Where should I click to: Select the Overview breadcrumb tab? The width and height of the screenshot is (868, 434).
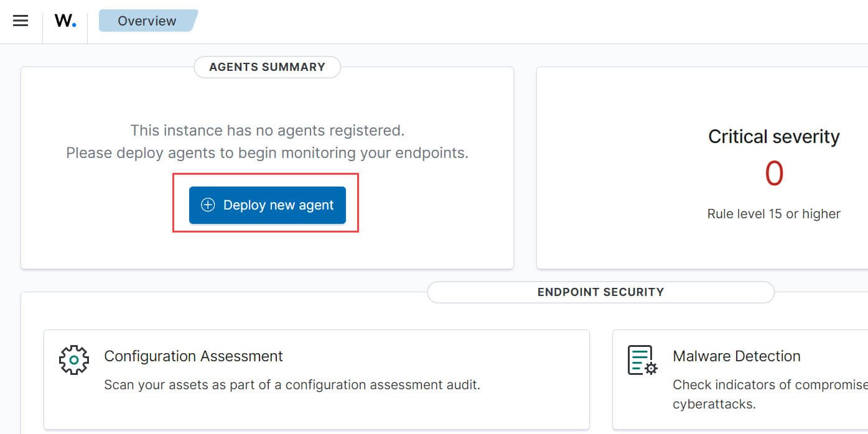tap(148, 21)
